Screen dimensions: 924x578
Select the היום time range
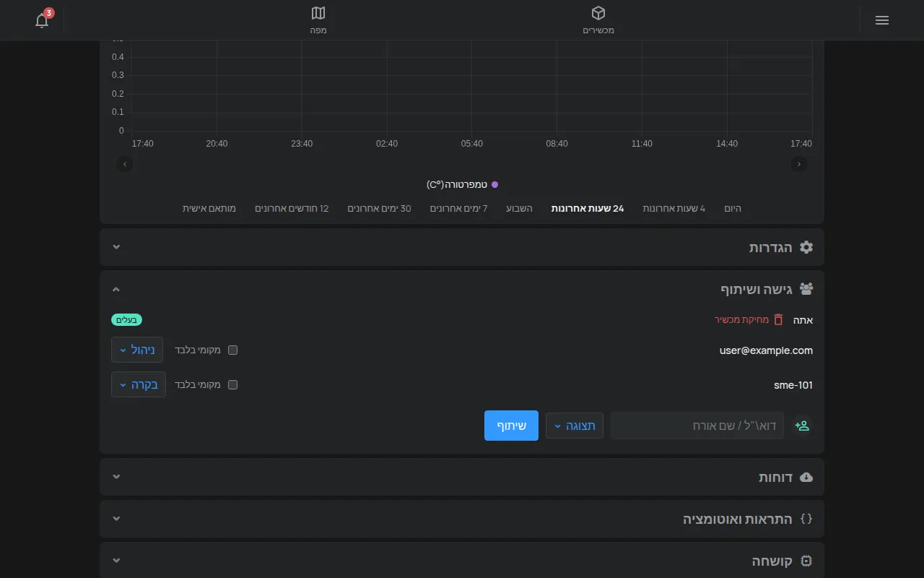(x=733, y=209)
